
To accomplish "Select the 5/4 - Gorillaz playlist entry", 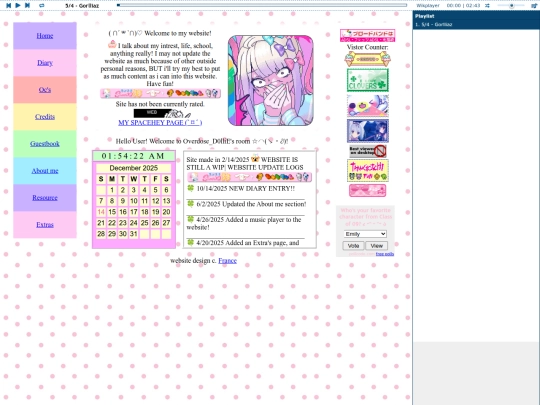I will [476, 24].
